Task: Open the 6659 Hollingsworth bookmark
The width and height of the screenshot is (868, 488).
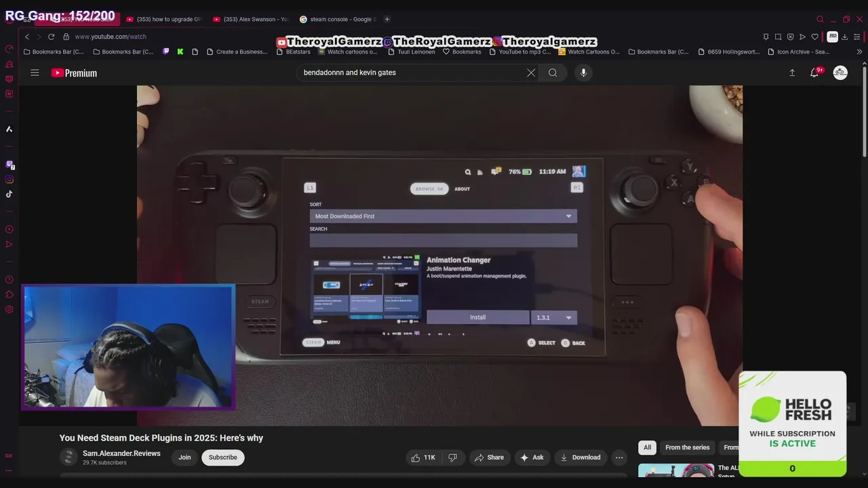Action: tap(728, 52)
